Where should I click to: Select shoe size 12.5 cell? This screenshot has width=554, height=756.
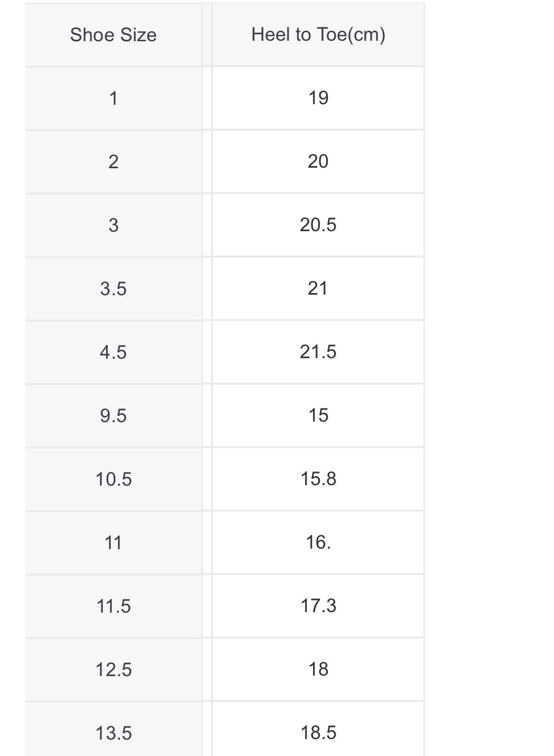[113, 670]
